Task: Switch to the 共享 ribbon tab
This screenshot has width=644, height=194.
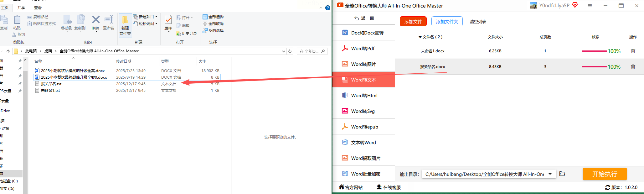Action: point(21,8)
